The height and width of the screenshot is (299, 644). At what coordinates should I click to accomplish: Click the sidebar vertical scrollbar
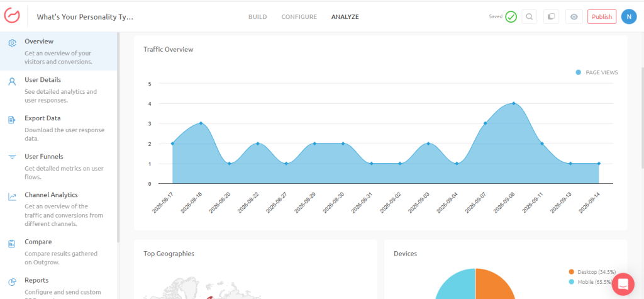tap(118, 138)
